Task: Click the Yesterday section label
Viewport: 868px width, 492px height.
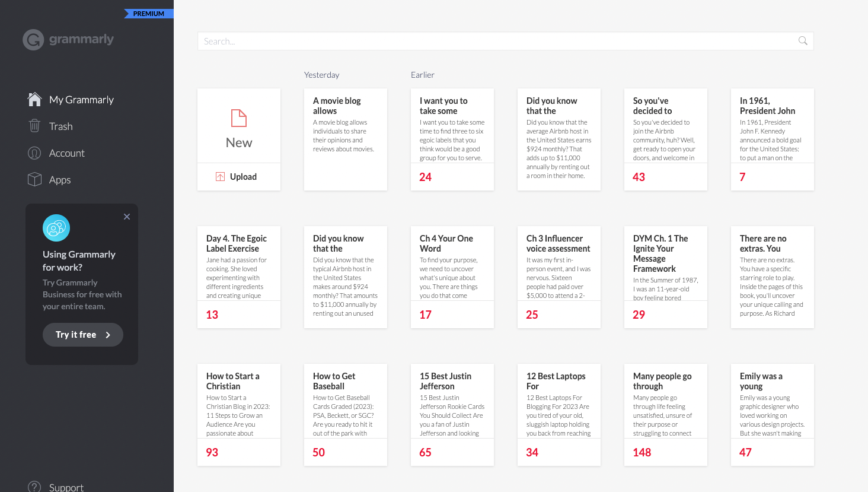Action: pyautogui.click(x=322, y=75)
